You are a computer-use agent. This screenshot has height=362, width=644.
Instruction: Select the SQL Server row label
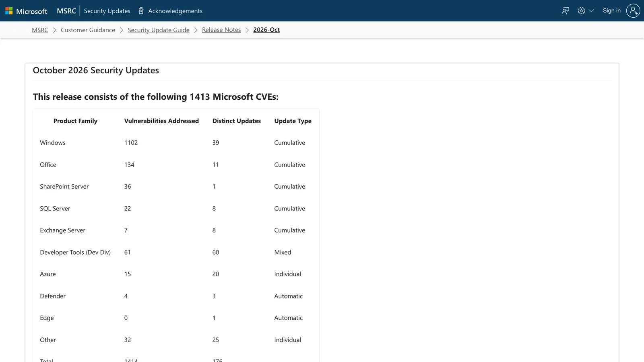[x=55, y=209]
